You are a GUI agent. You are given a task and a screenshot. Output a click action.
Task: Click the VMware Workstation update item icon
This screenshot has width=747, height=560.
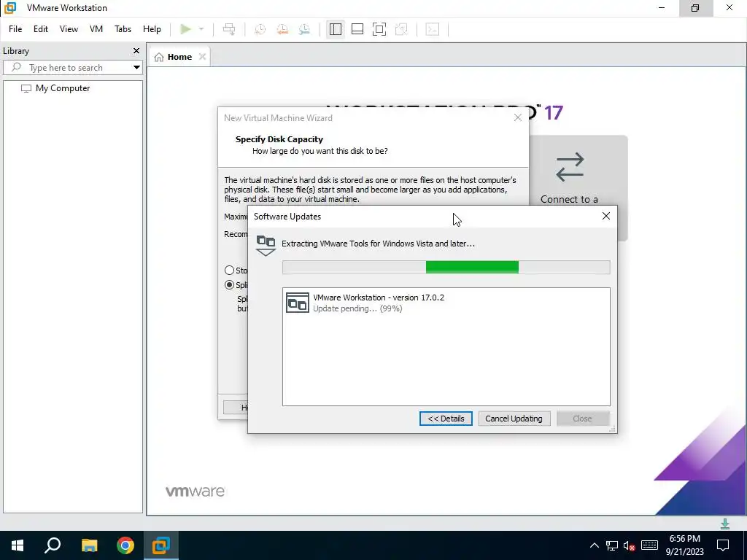[298, 303]
